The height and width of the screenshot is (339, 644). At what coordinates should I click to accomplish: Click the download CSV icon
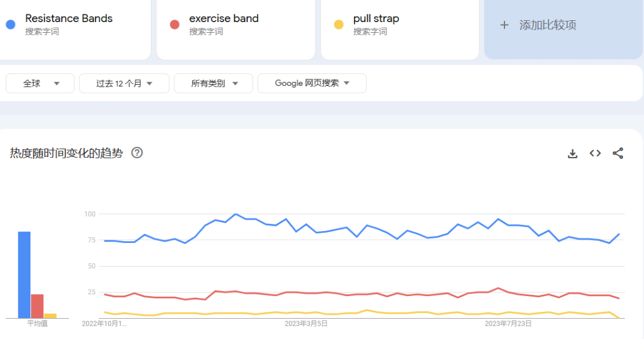572,153
